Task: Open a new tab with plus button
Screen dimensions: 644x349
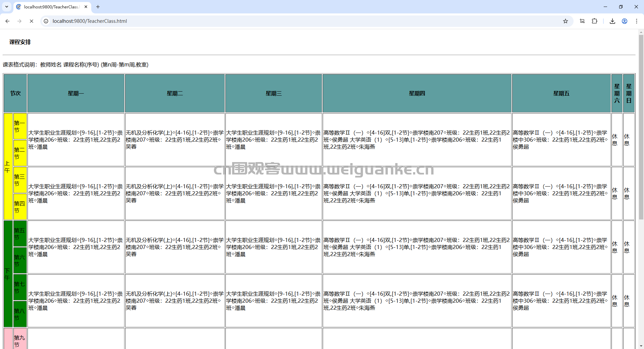Action: click(x=98, y=7)
